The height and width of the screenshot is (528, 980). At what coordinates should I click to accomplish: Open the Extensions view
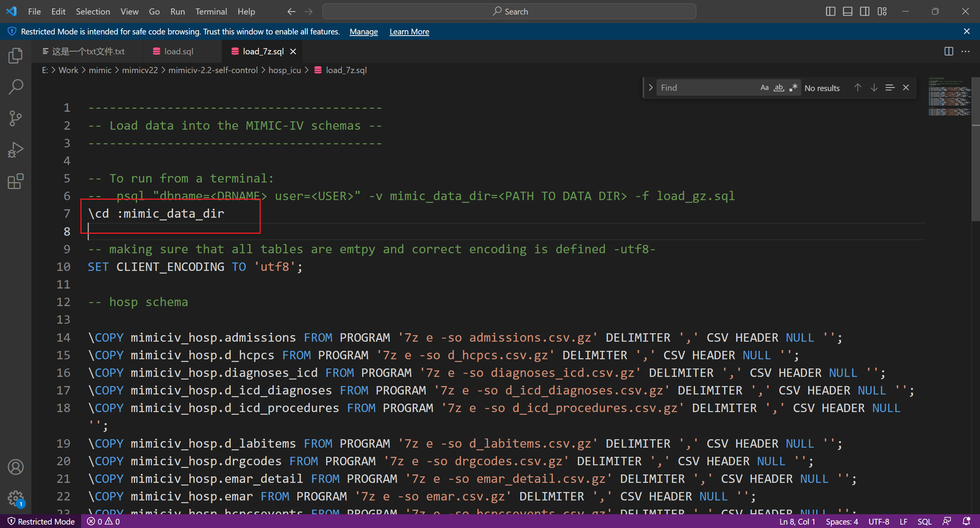point(15,181)
